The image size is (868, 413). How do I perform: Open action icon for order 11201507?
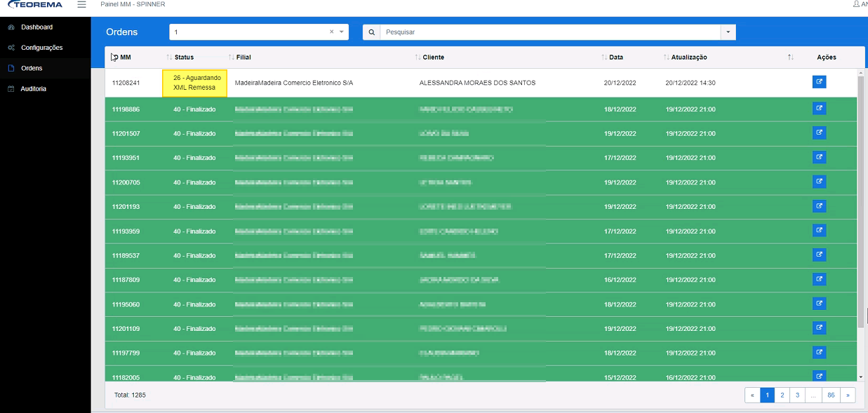819,133
